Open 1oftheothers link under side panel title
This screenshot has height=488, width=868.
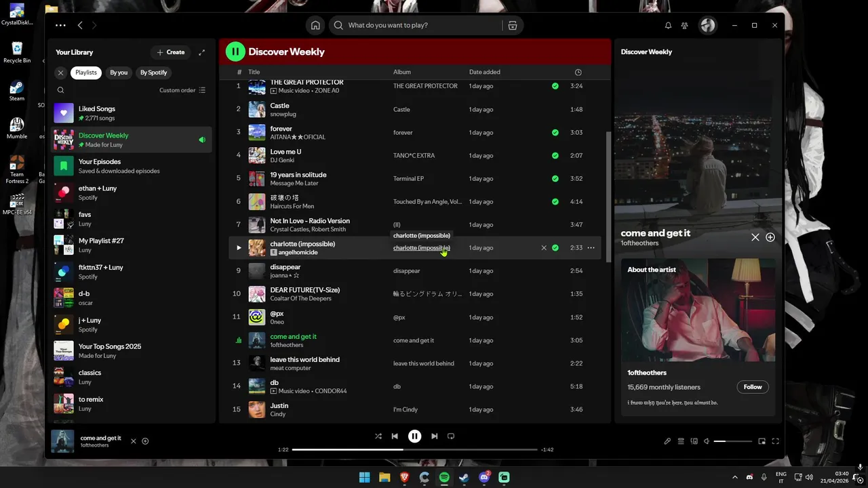click(639, 243)
